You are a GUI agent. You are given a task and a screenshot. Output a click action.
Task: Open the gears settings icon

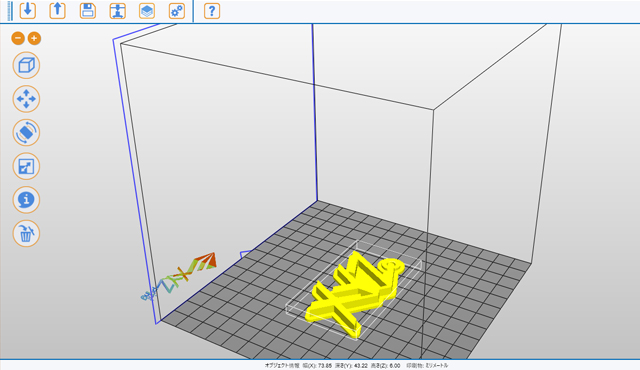click(177, 11)
